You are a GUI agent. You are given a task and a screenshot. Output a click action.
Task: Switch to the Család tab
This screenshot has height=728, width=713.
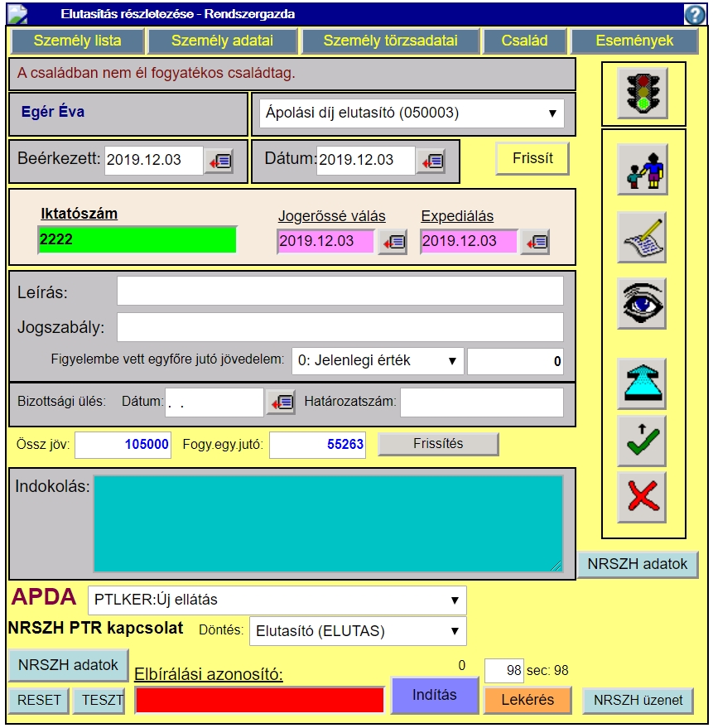[524, 41]
